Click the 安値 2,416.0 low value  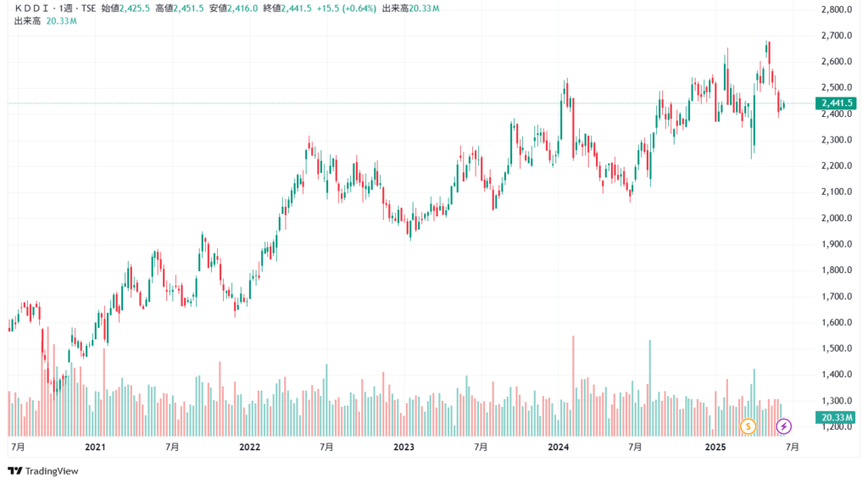[233, 8]
